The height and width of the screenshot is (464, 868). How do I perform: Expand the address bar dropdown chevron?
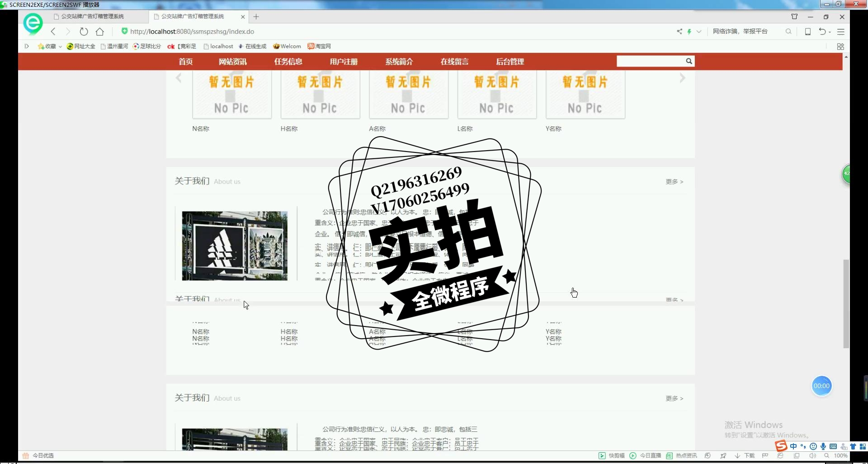(x=699, y=32)
